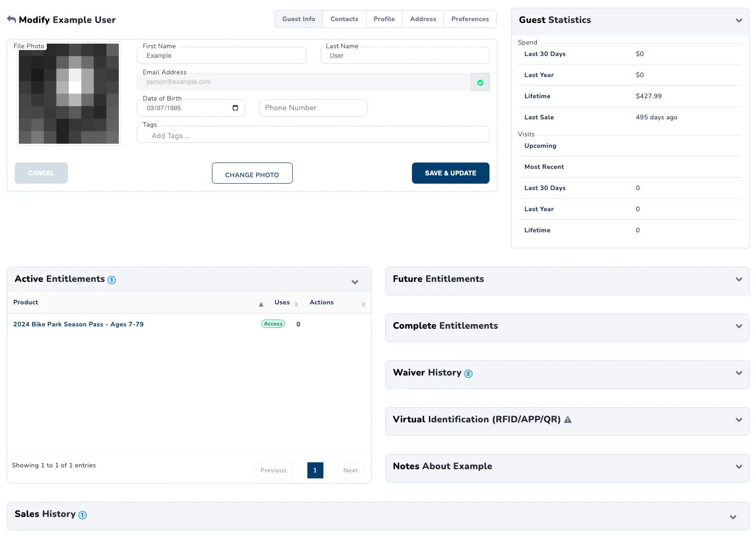Viewport: 756px width, 539px height.
Task: Sort the Actions column
Action: pos(363,304)
